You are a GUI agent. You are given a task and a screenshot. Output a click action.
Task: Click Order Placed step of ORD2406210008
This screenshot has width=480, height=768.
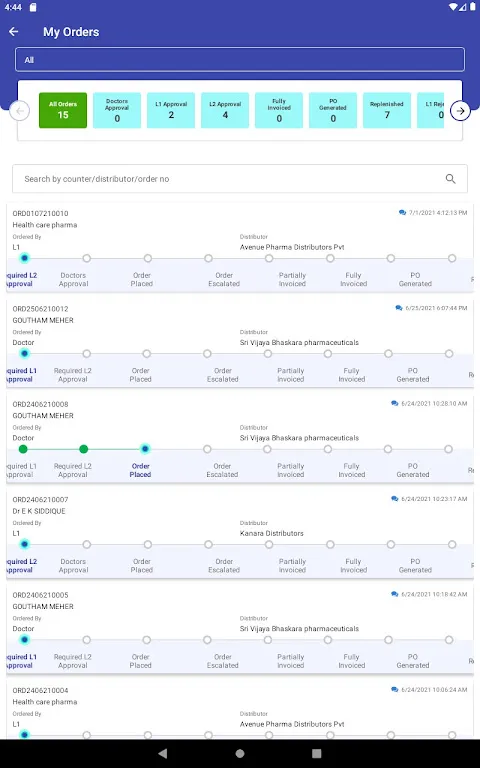pyautogui.click(x=141, y=470)
